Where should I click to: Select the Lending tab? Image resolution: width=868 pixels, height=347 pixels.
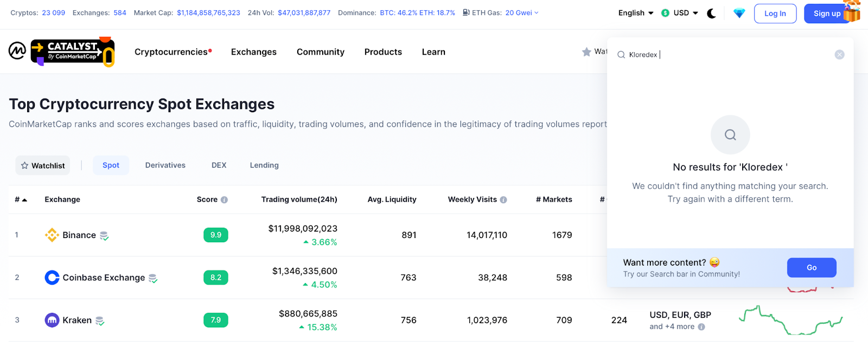click(264, 165)
